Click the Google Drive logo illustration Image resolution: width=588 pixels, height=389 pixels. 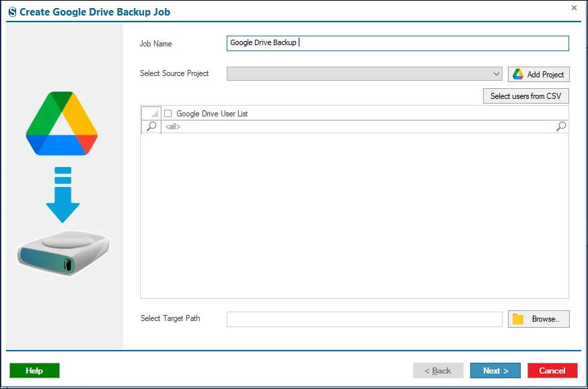point(62,123)
